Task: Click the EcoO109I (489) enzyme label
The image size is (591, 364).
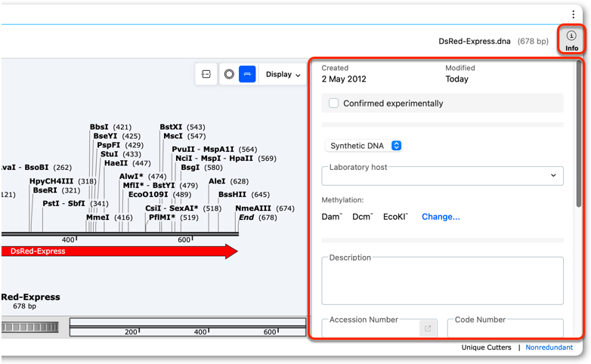Action: tap(159, 194)
